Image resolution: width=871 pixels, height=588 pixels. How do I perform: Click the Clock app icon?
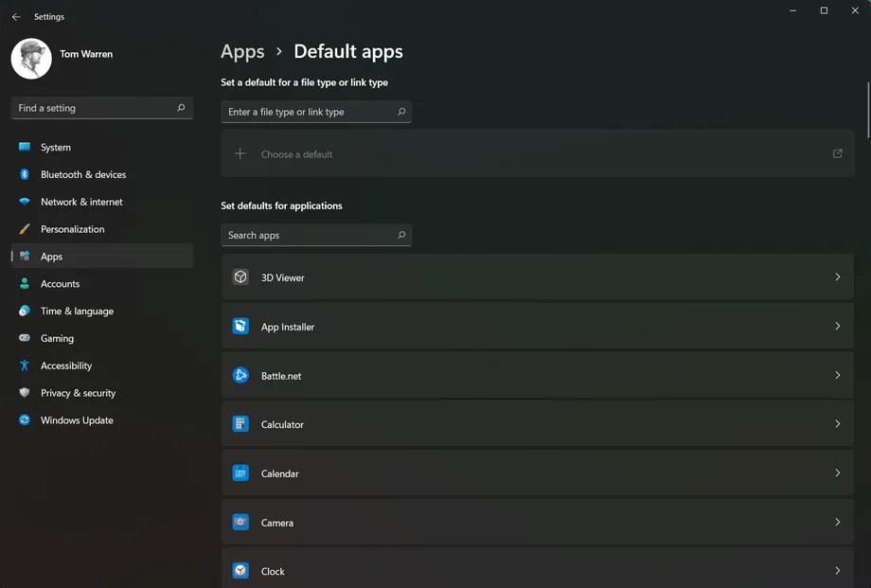click(240, 571)
